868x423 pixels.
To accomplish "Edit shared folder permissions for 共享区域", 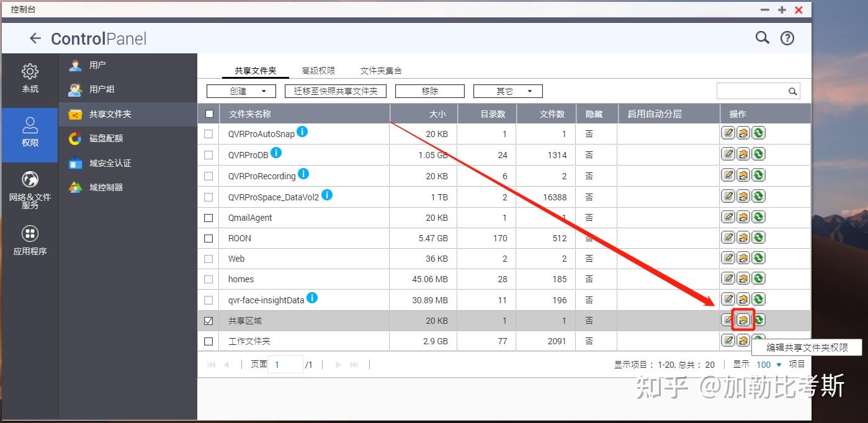I will click(x=743, y=319).
